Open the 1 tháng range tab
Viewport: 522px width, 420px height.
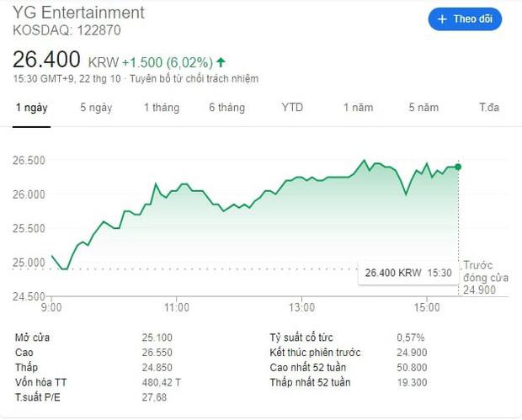[x=161, y=108]
